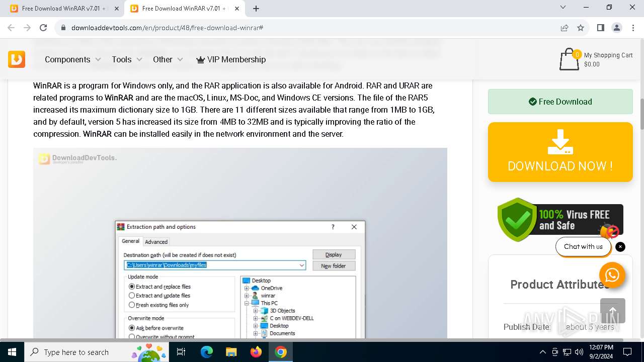The height and width of the screenshot is (362, 644).
Task: Go back to previous page
Action: click(11, 28)
